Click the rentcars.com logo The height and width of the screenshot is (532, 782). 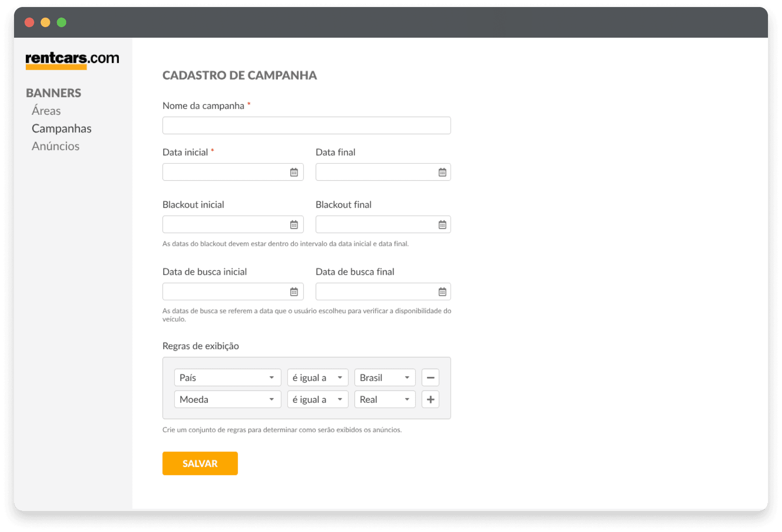pyautogui.click(x=72, y=60)
